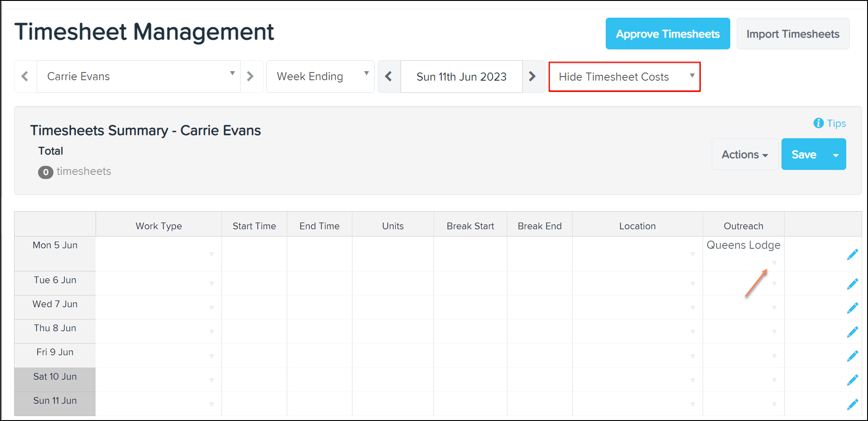The height and width of the screenshot is (421, 868).
Task: Edit the Thu 8 Jun timesheet entry
Action: click(852, 331)
